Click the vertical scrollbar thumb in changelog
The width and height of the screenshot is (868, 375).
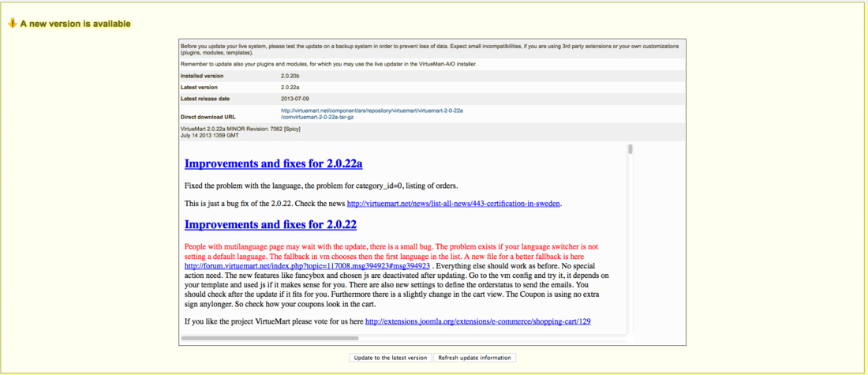tap(630, 149)
